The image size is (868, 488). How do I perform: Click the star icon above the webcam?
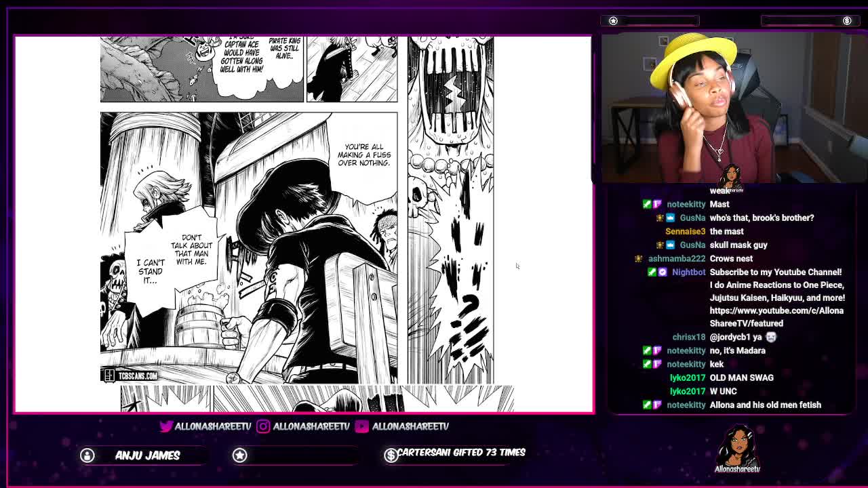click(x=613, y=21)
